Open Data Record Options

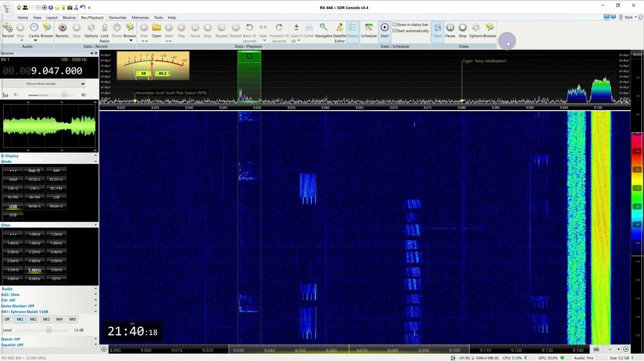click(91, 30)
